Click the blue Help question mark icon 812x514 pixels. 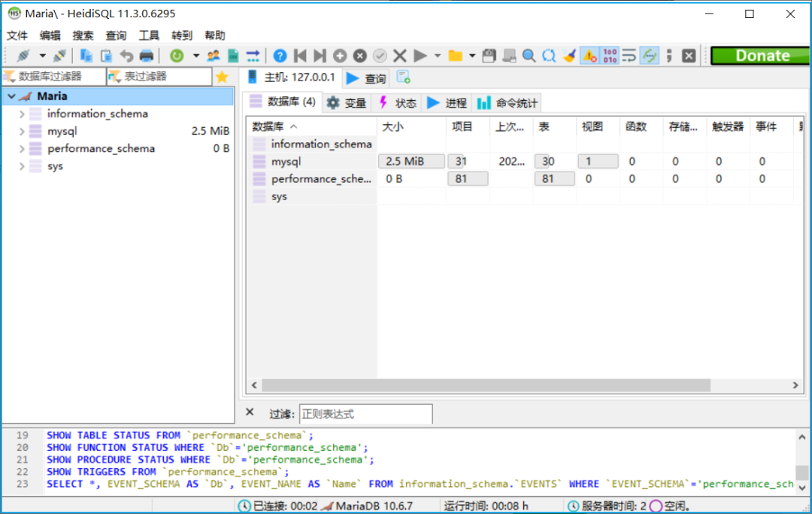280,56
